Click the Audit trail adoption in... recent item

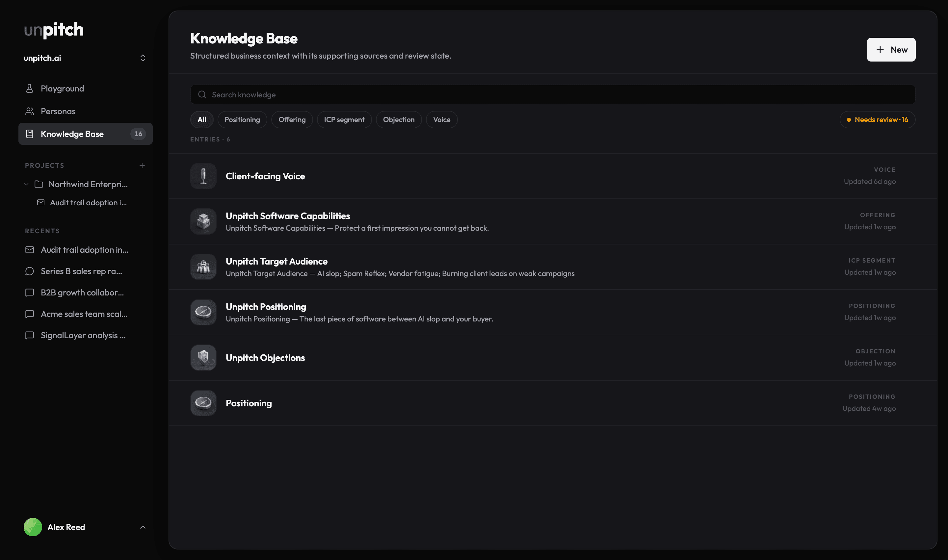coord(85,249)
